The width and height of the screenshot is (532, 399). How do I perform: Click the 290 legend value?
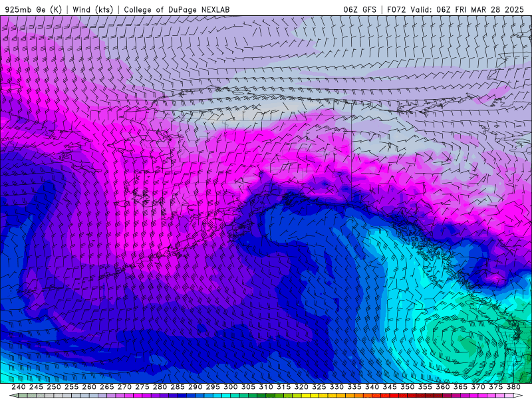click(195, 387)
